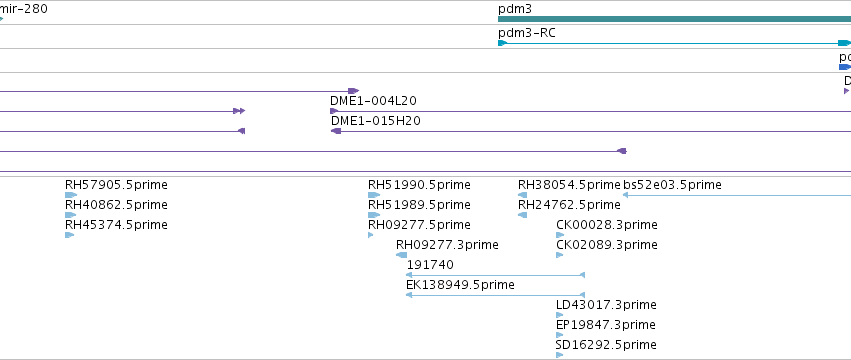Image resolution: width=851 pixels, height=360 pixels.
Task: Click the RH51990.5prime arrow glyph
Action: 374,195
